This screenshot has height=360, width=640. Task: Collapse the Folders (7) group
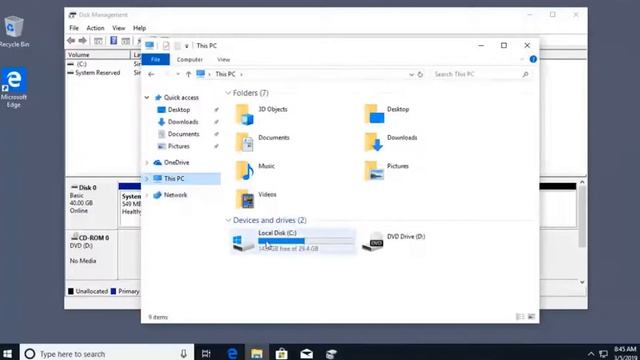click(228, 93)
